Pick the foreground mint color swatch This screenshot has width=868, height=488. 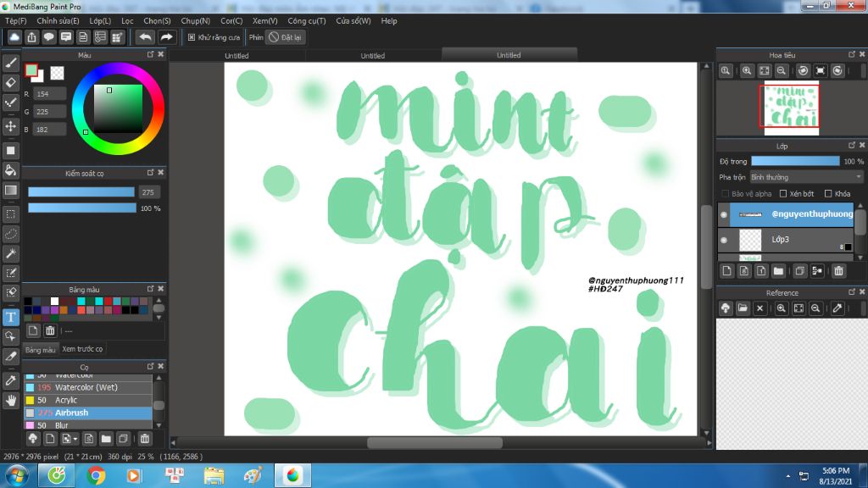[x=31, y=70]
